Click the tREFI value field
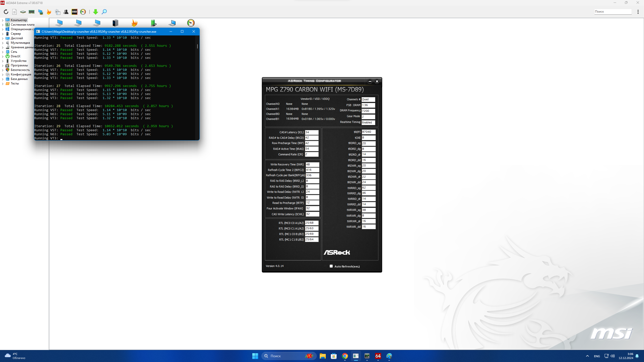The width and height of the screenshot is (644, 362). click(x=368, y=132)
